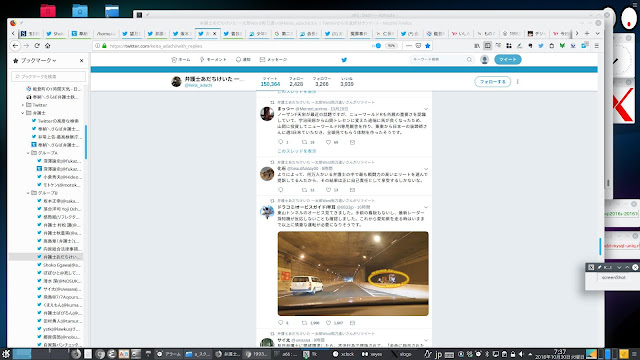
Task: Click the Twitter search magnifier icon
Action: coord(469,60)
